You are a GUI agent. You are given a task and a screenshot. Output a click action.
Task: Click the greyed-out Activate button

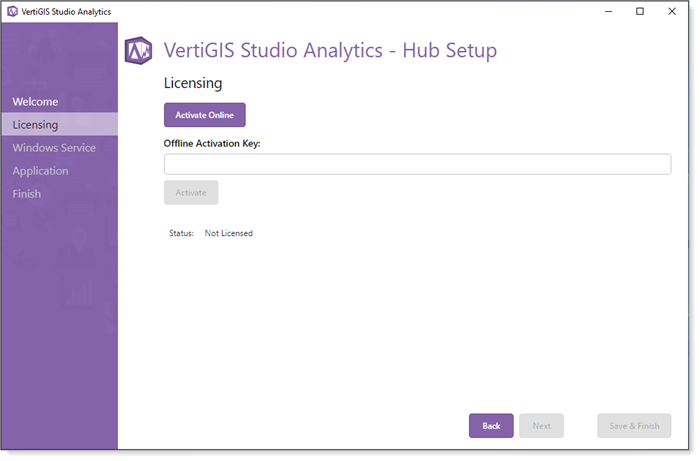click(x=191, y=192)
